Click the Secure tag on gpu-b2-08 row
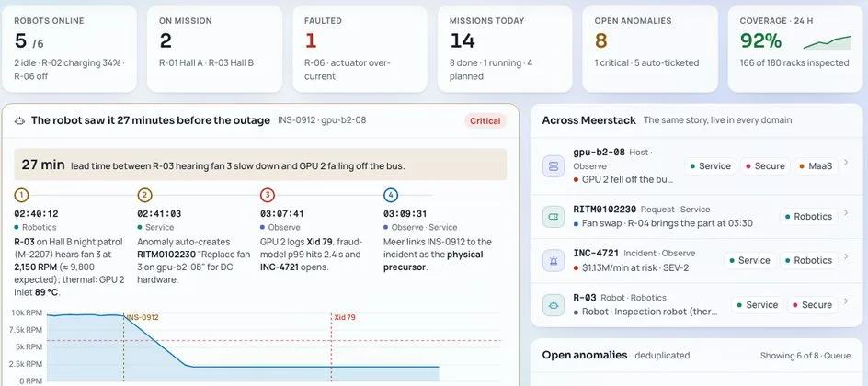Image resolution: width=868 pixels, height=386 pixels. coord(764,166)
